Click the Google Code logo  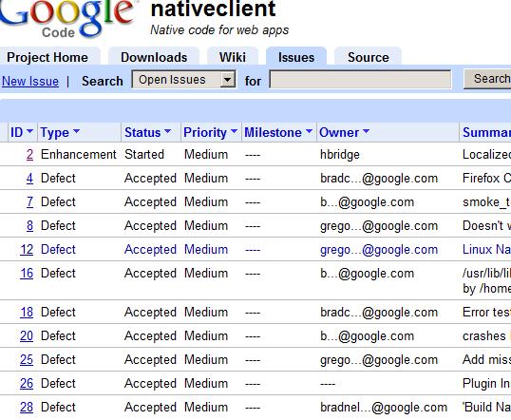(x=66, y=18)
